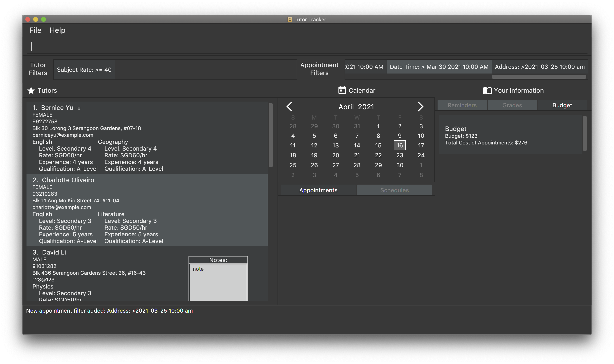Click berniceyu@example.com email
The width and height of the screenshot is (614, 364).
coord(63,135)
